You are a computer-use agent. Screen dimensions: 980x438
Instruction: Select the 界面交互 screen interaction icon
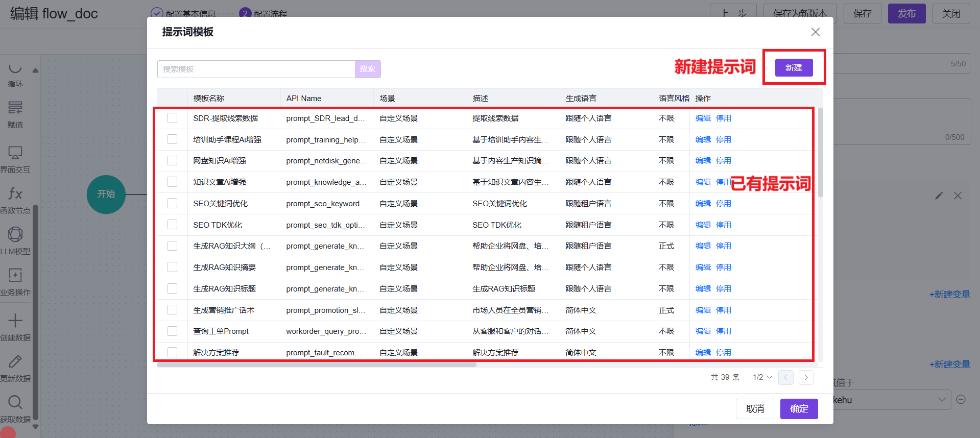point(15,153)
